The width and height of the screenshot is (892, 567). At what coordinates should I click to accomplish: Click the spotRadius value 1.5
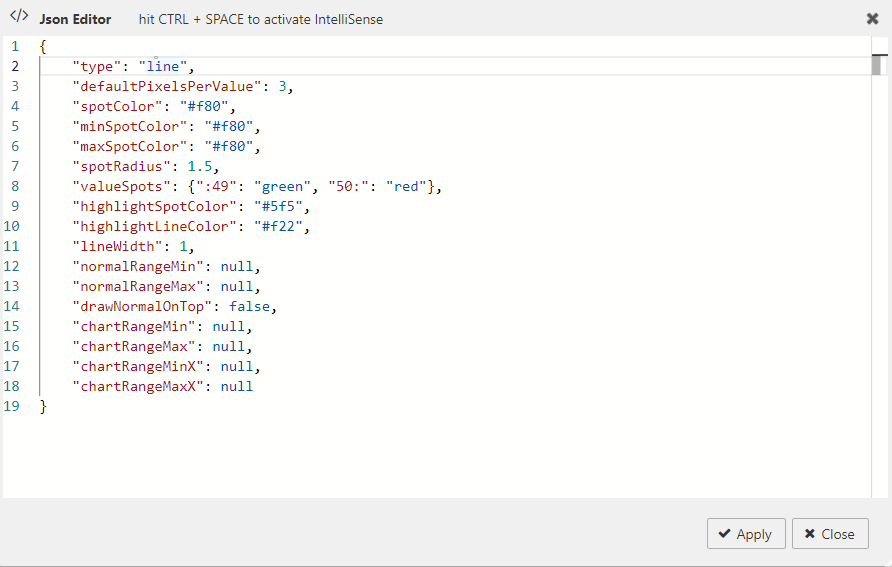(200, 167)
